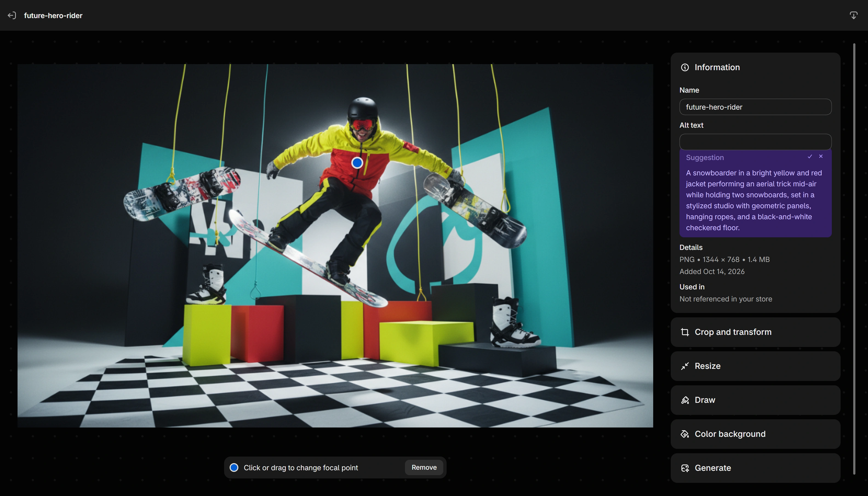Expand the Generate section

click(755, 468)
